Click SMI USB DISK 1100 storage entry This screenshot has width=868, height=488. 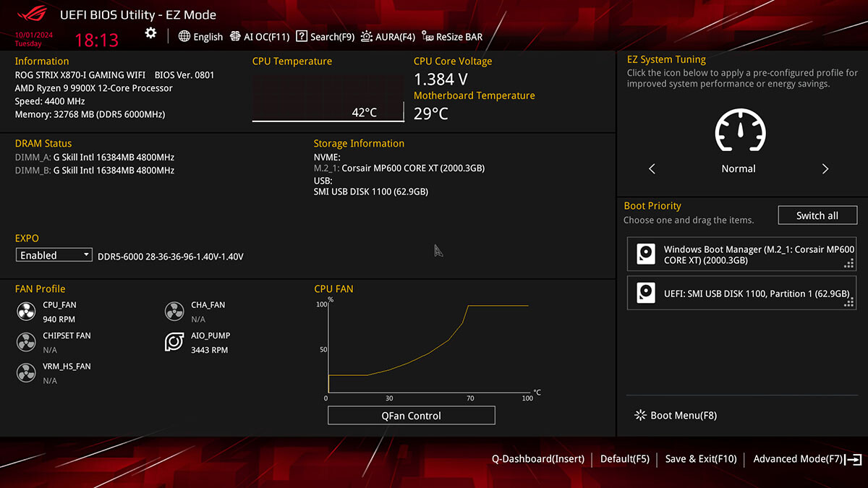click(371, 192)
